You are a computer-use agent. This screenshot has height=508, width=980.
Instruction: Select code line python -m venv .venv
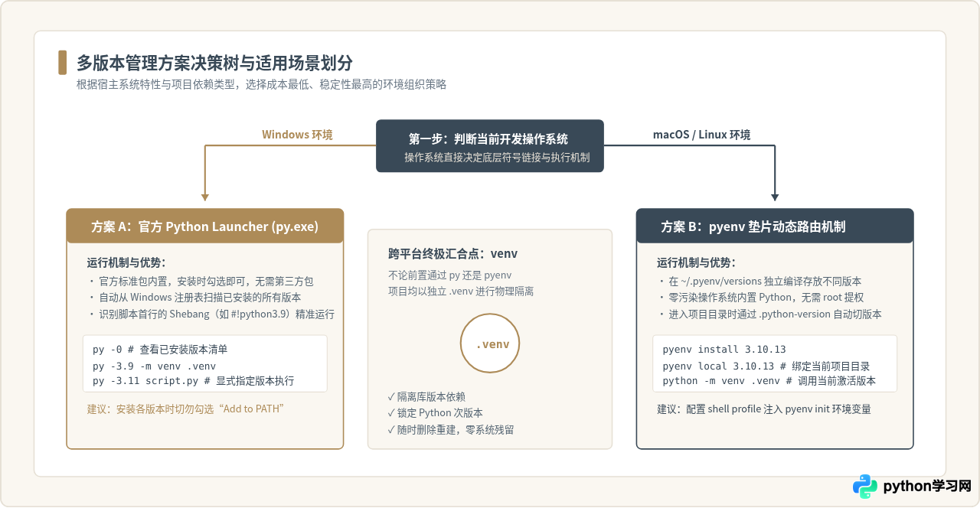tap(769, 381)
